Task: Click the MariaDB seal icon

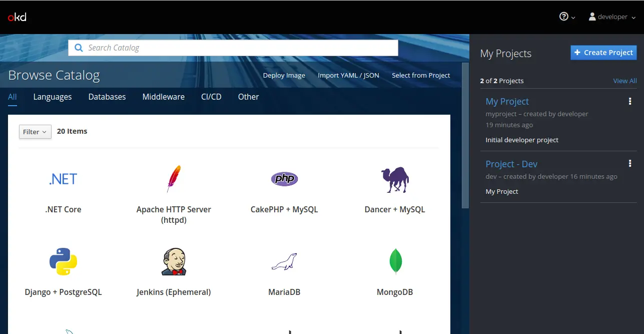Action: (x=284, y=261)
